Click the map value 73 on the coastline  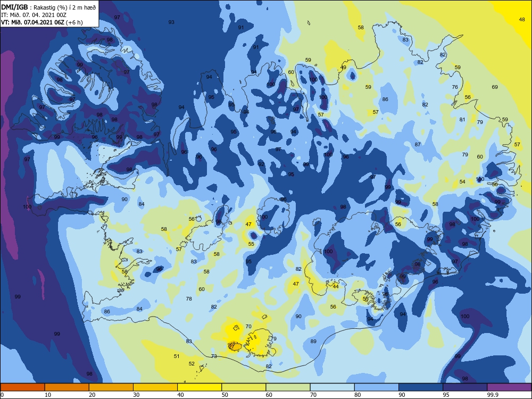click(x=214, y=356)
